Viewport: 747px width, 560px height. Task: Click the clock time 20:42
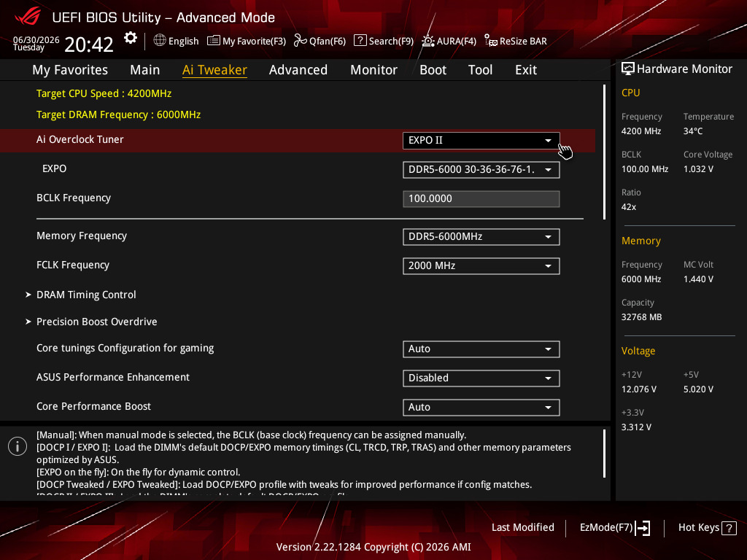click(x=89, y=44)
